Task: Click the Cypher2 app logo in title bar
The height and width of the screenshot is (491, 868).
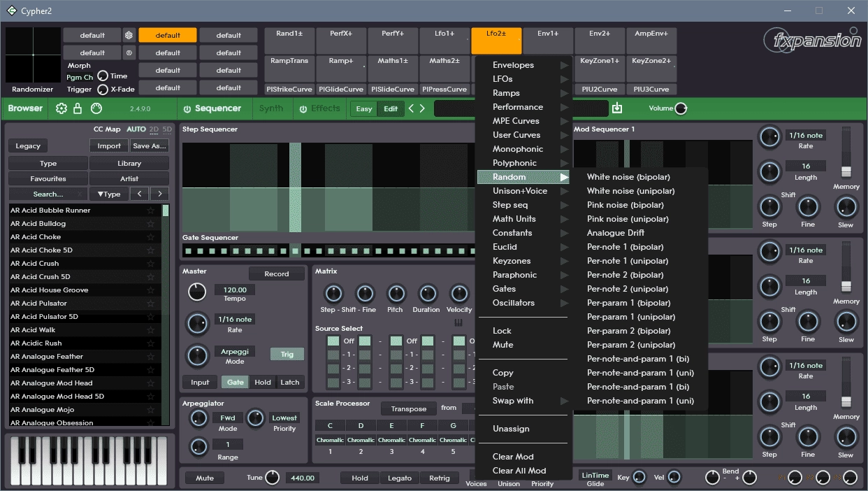Action: (12, 10)
